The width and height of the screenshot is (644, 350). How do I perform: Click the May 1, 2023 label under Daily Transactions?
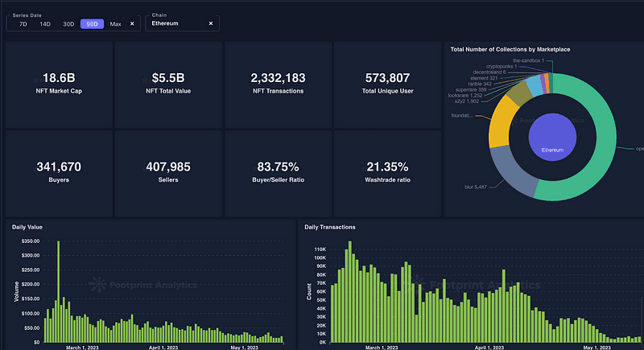tap(597, 348)
